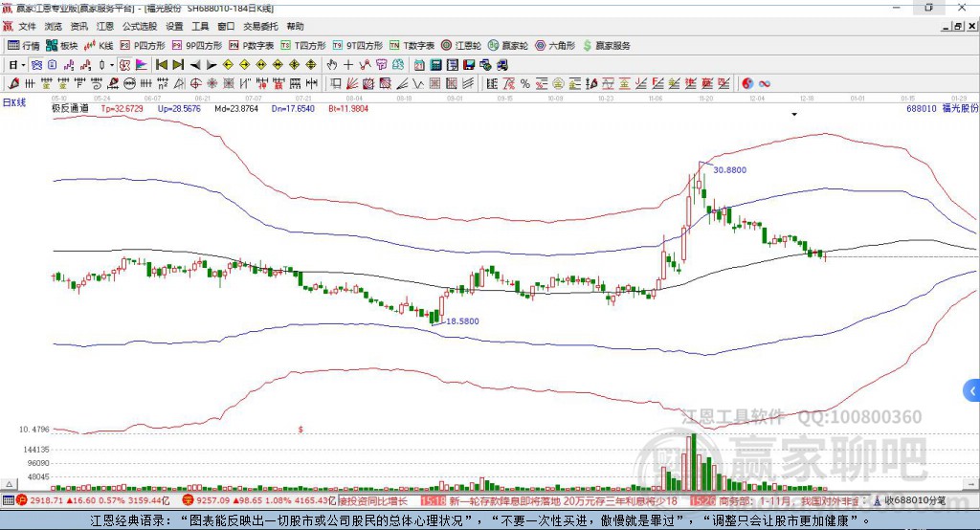Toggle the pressed blue chart-mode button beside 日
This screenshot has width=980, height=530.
(37, 65)
